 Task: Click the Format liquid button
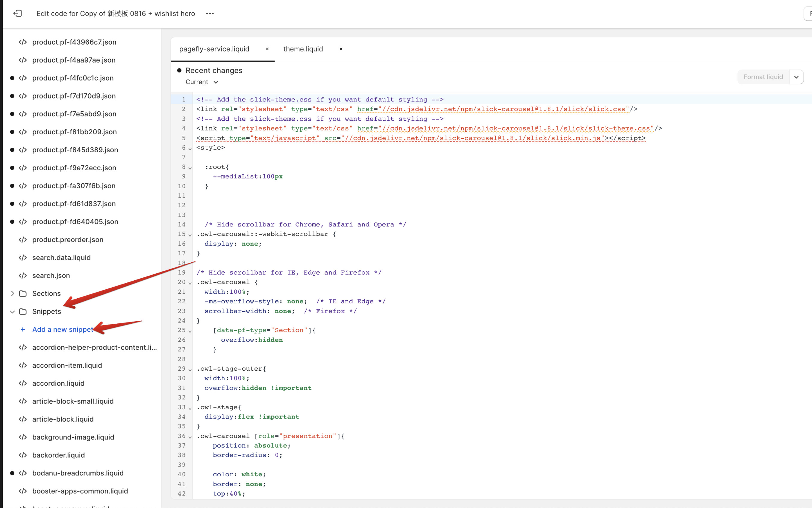coord(763,77)
